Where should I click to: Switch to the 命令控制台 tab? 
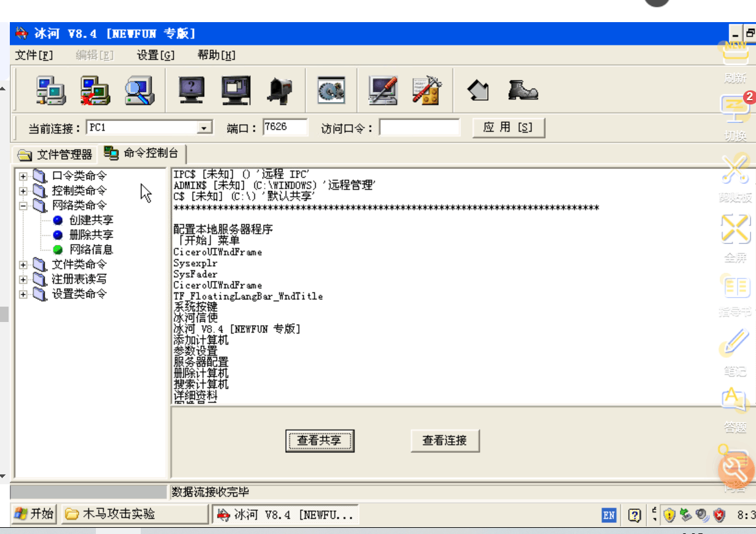[142, 152]
